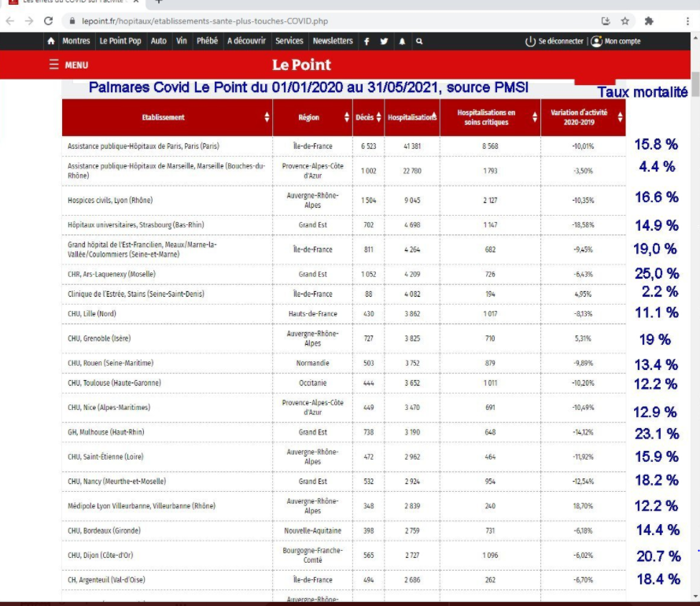This screenshot has height=606, width=700.
Task: Reload the page with browser refresh icon
Action: click(x=48, y=21)
